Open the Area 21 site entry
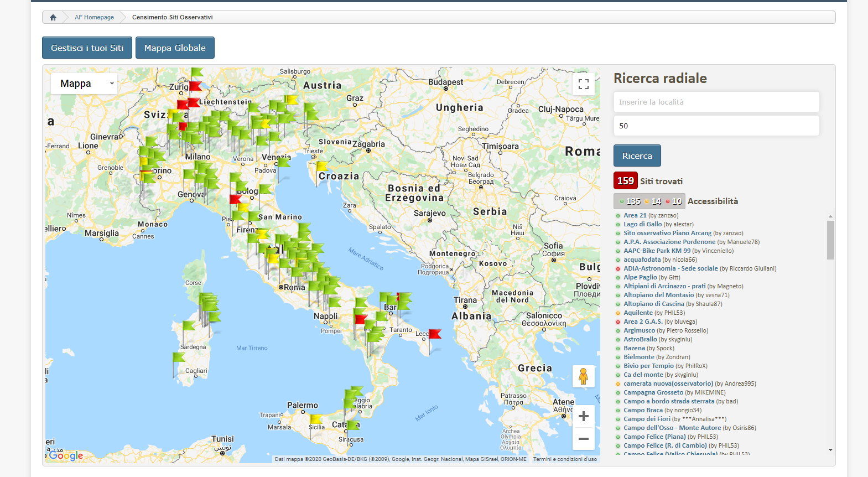Image resolution: width=868 pixels, height=477 pixels. click(635, 216)
